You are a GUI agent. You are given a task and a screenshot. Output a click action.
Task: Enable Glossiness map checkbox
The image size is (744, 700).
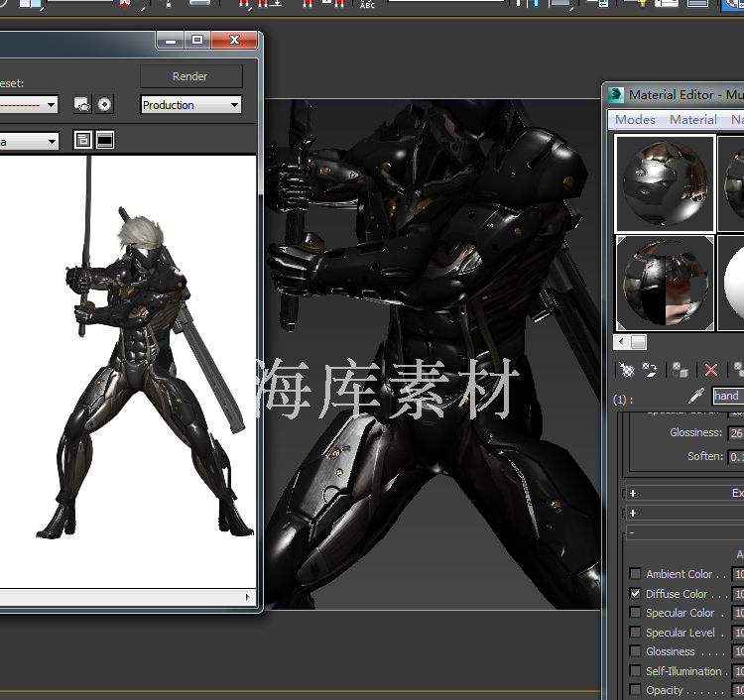[635, 651]
